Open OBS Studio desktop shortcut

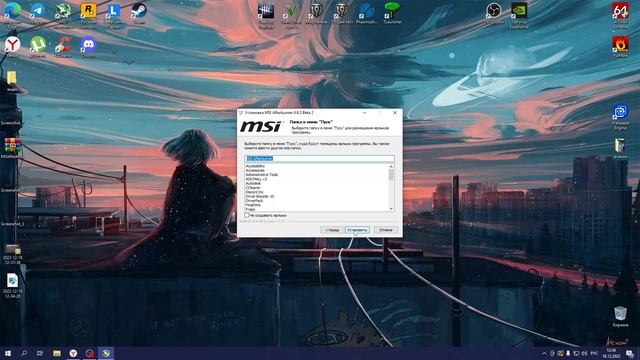(x=493, y=11)
